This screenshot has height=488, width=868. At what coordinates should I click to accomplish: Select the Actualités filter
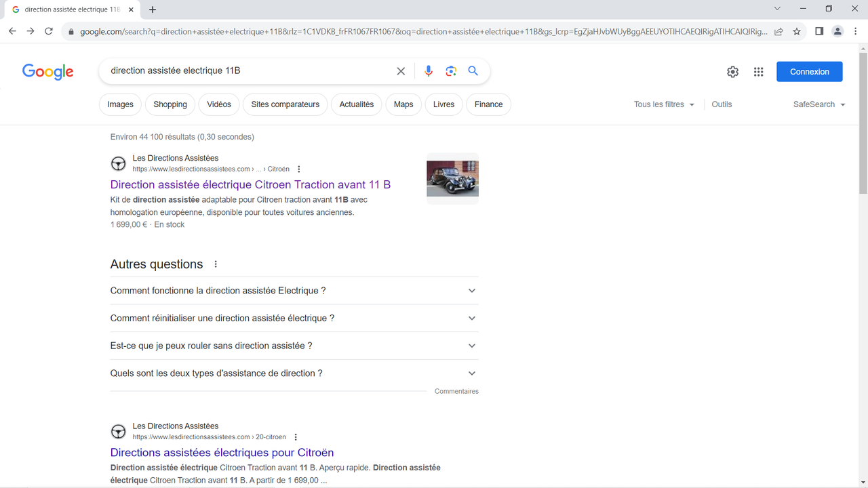[357, 104]
